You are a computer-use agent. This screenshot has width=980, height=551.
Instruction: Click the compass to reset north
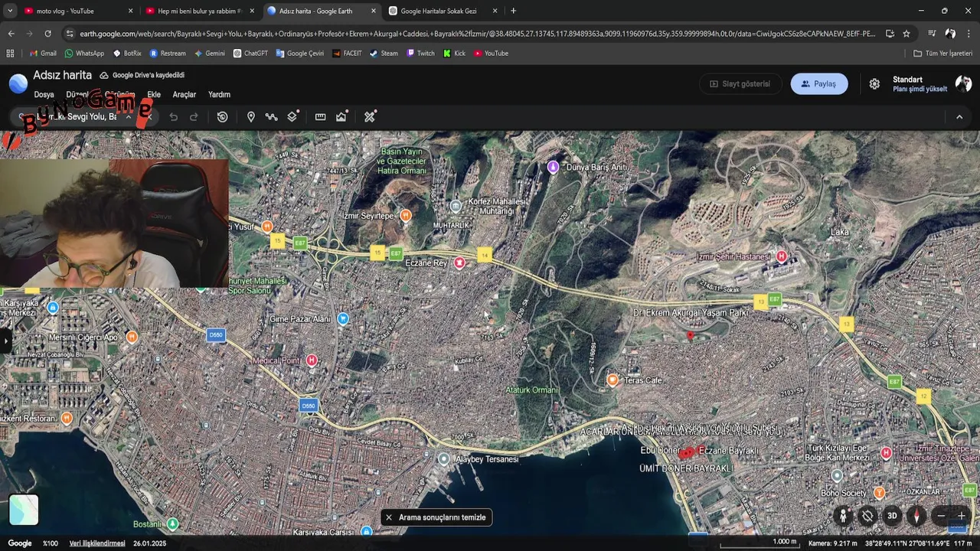(916, 516)
